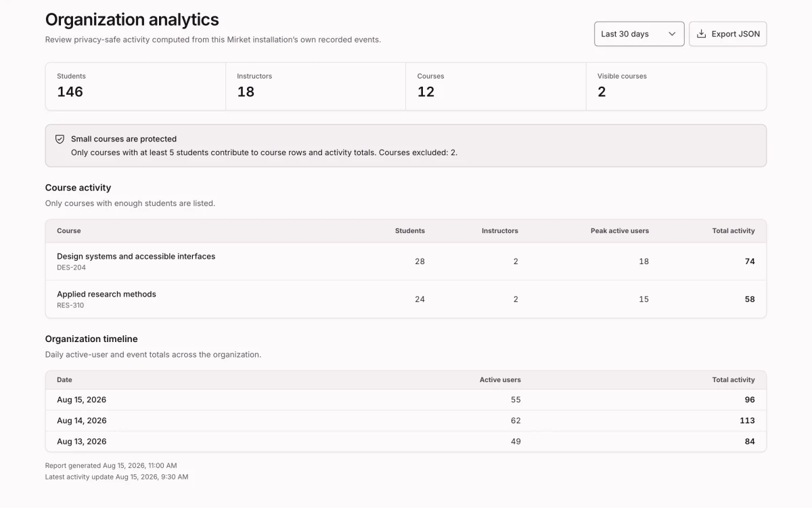Click the Peak active users column header
Image resolution: width=812 pixels, height=508 pixels.
(620, 231)
